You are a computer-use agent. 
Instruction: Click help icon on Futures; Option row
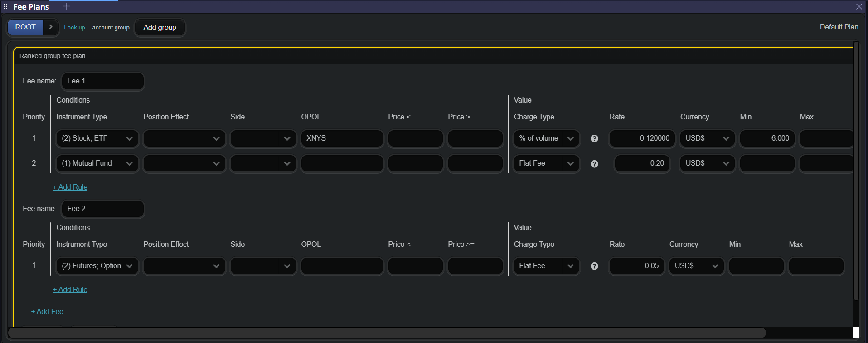click(594, 266)
